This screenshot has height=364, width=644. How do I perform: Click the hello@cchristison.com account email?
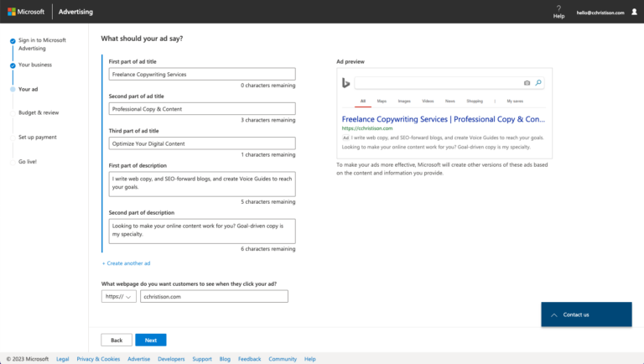(600, 13)
